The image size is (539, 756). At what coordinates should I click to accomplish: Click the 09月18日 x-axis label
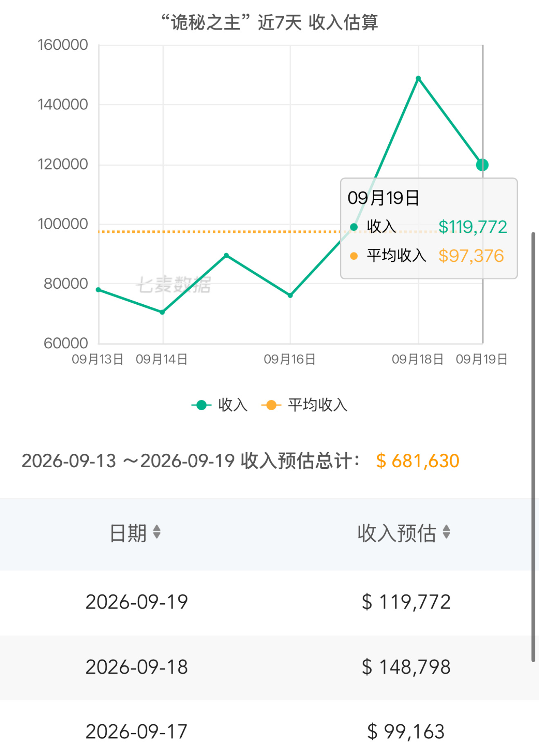[418, 359]
